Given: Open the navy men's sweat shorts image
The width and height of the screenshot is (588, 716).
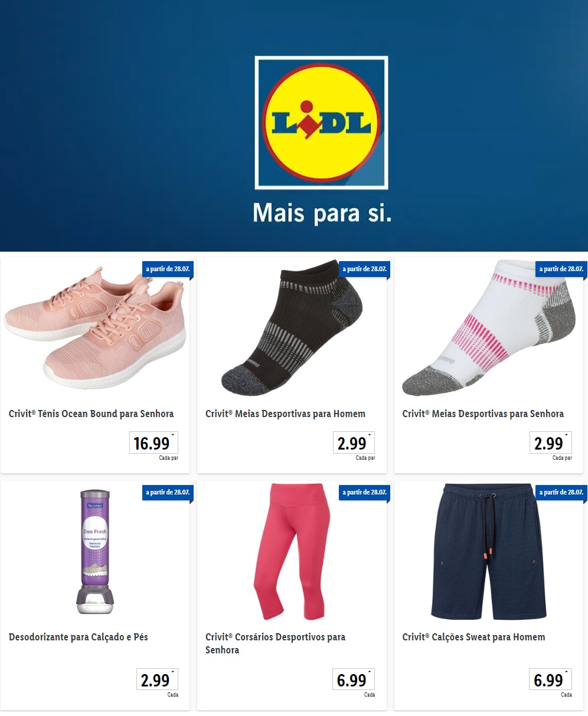Looking at the screenshot, I should 488,552.
